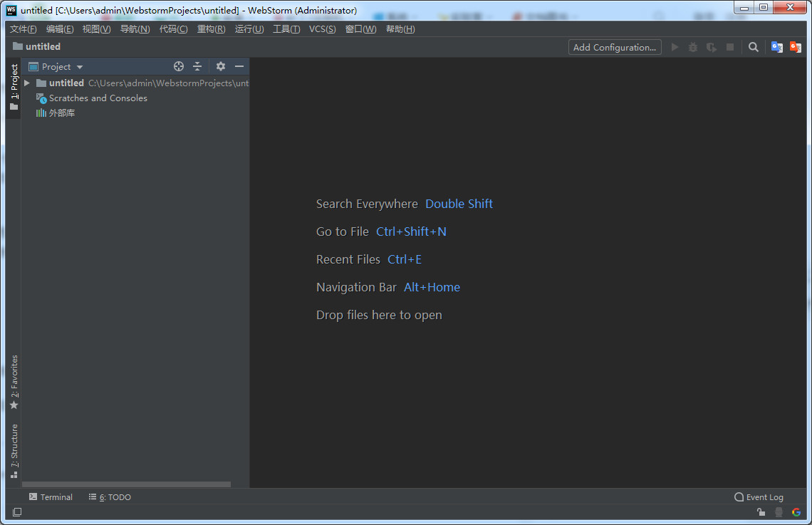Screen dimensions: 812x525
Task: Expand the untitled project folder
Action: (27, 83)
